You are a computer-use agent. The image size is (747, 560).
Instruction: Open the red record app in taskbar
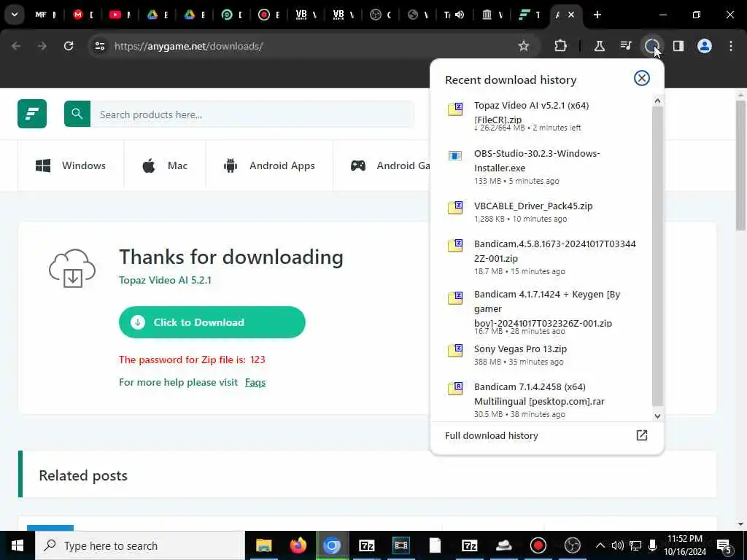[538, 545]
